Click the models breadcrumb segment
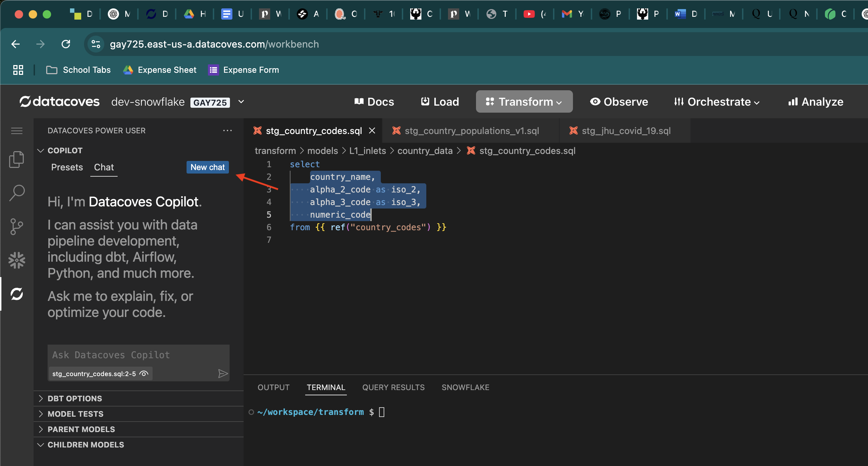This screenshot has height=466, width=868. [322, 151]
